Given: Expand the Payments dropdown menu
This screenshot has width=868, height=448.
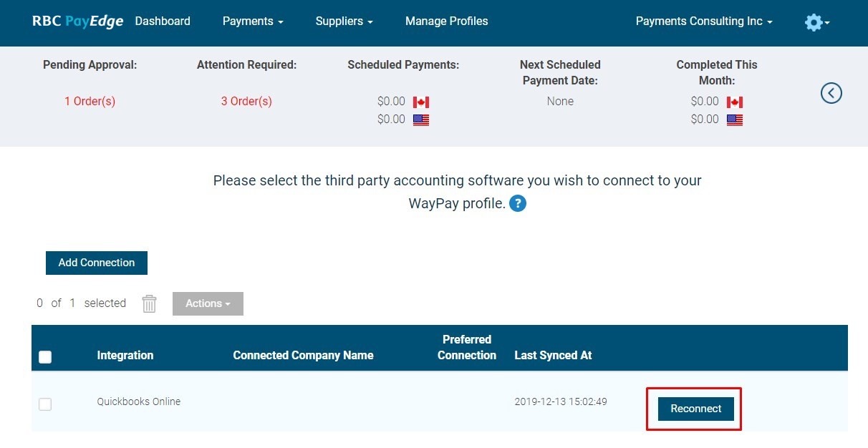Looking at the screenshot, I should (253, 21).
